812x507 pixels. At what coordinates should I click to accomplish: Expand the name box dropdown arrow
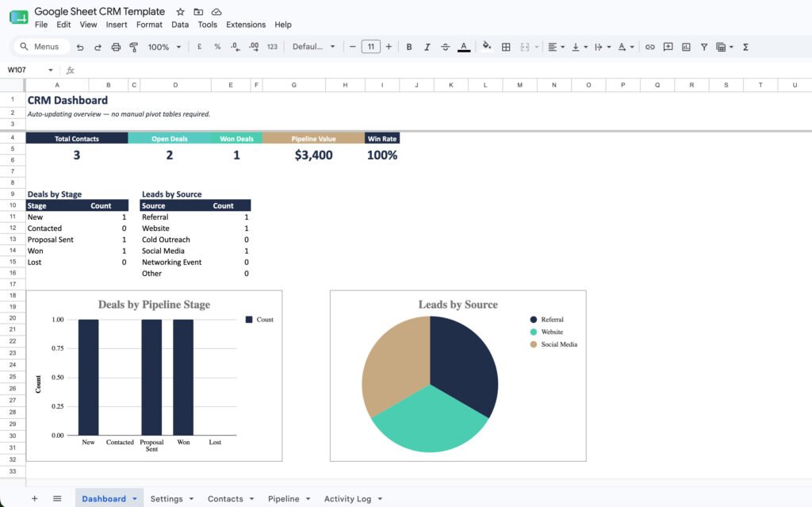pyautogui.click(x=51, y=70)
